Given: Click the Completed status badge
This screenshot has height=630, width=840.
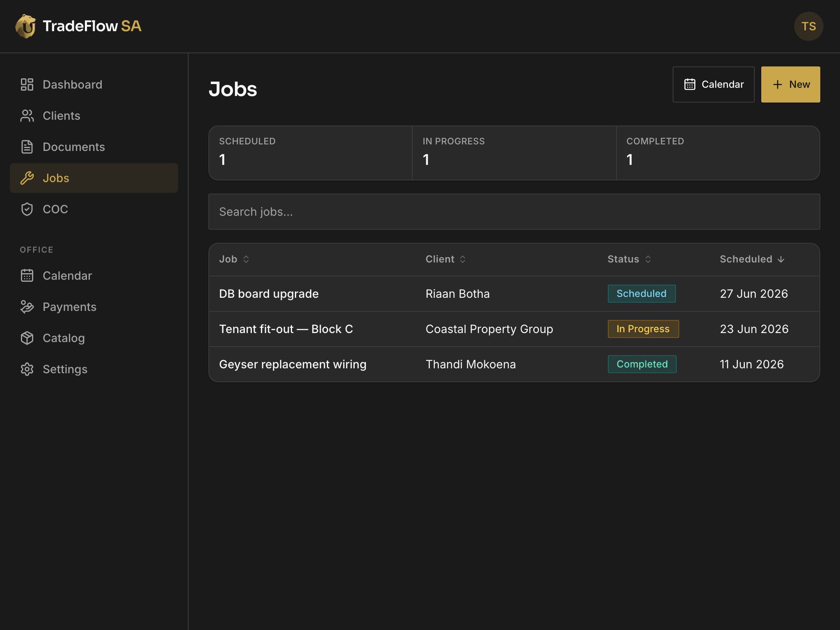Looking at the screenshot, I should pyautogui.click(x=642, y=364).
